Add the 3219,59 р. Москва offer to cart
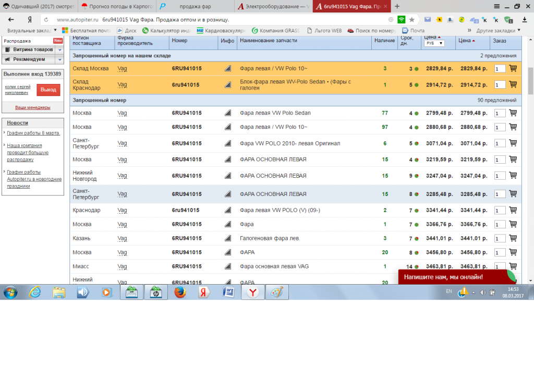The height and width of the screenshot is (392, 534). (513, 159)
